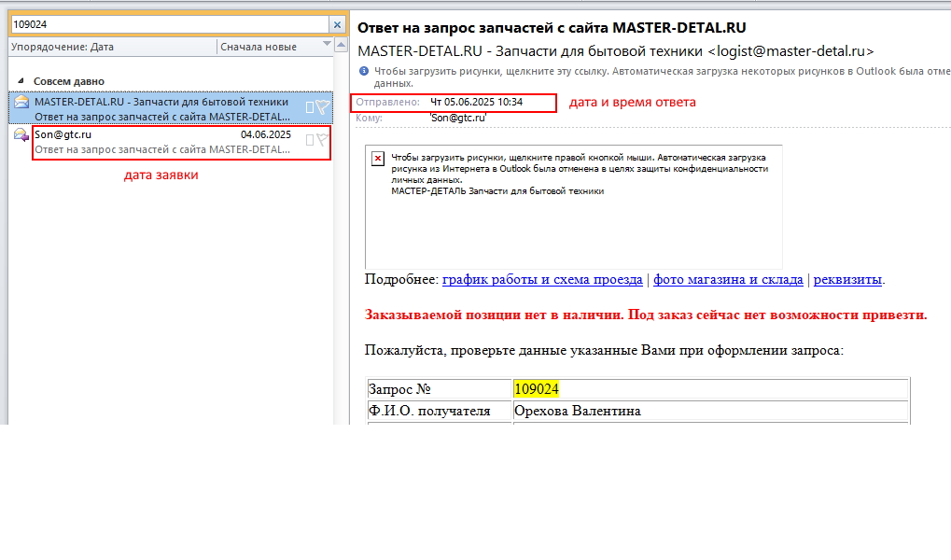The width and height of the screenshot is (951, 560).
Task: Click the search field containing 109024
Action: pos(170,24)
